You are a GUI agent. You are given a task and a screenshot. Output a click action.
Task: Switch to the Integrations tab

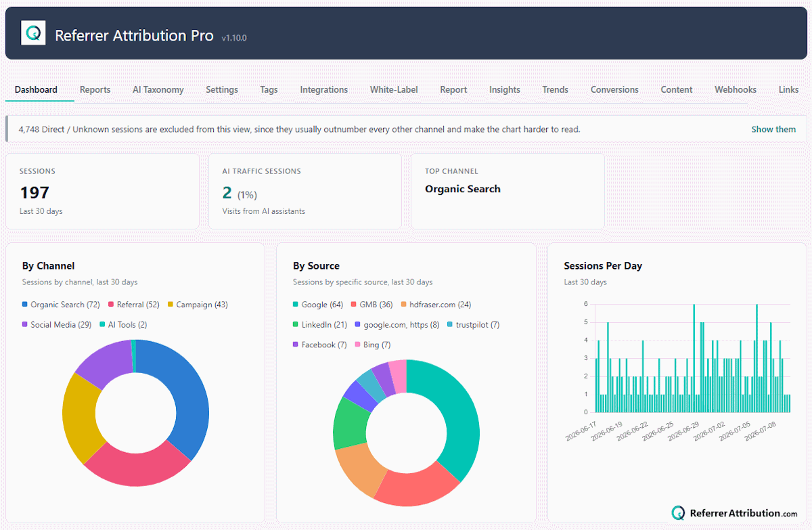pyautogui.click(x=324, y=89)
